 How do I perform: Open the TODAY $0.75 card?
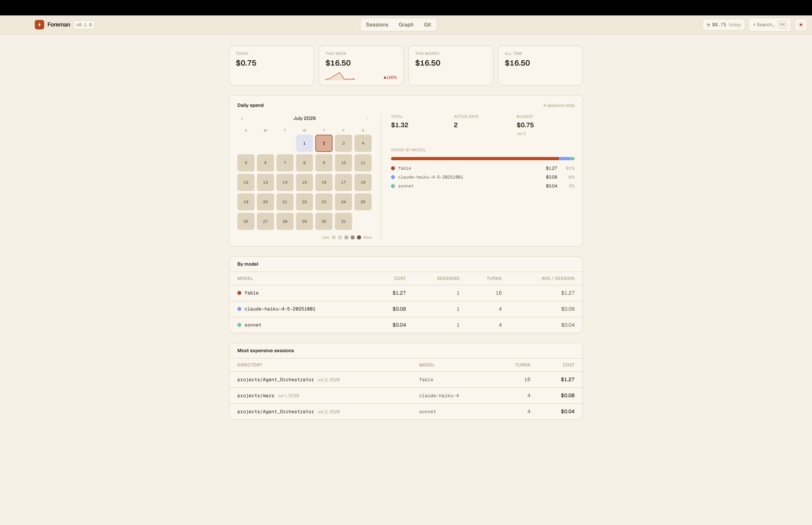click(x=271, y=65)
